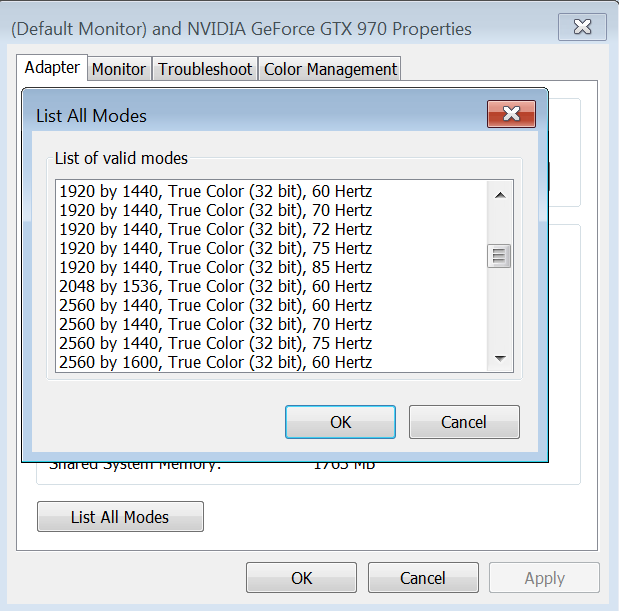Click the modes list scrollbar thumb
619x611 pixels.
[x=500, y=256]
